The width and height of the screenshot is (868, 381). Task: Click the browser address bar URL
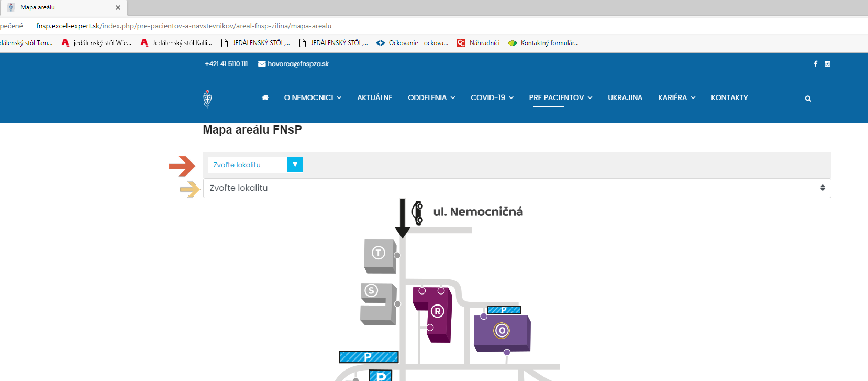coord(184,26)
